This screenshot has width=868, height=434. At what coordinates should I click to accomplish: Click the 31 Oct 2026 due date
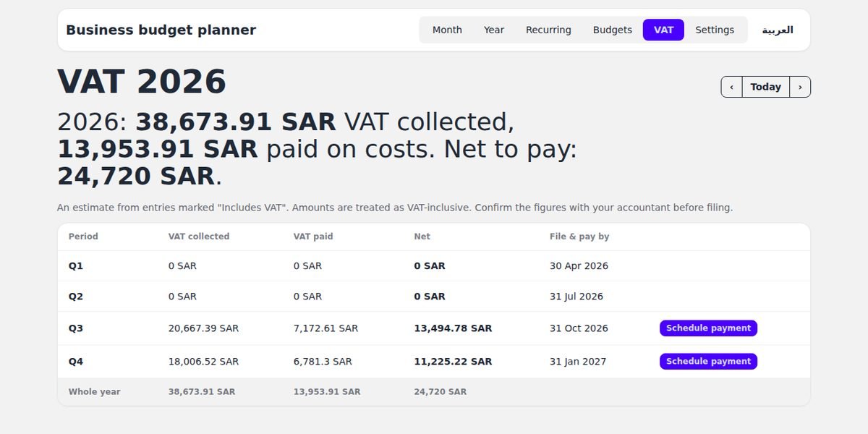(579, 328)
